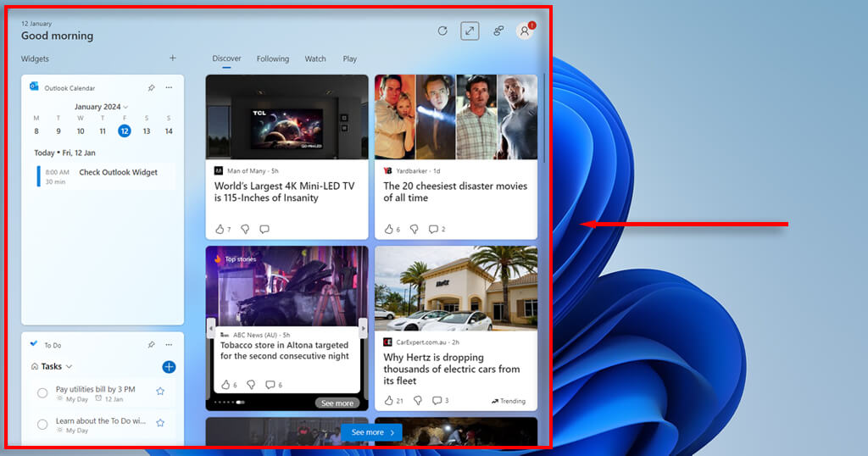Add a widget with the plus icon
868x456 pixels.
pos(173,58)
